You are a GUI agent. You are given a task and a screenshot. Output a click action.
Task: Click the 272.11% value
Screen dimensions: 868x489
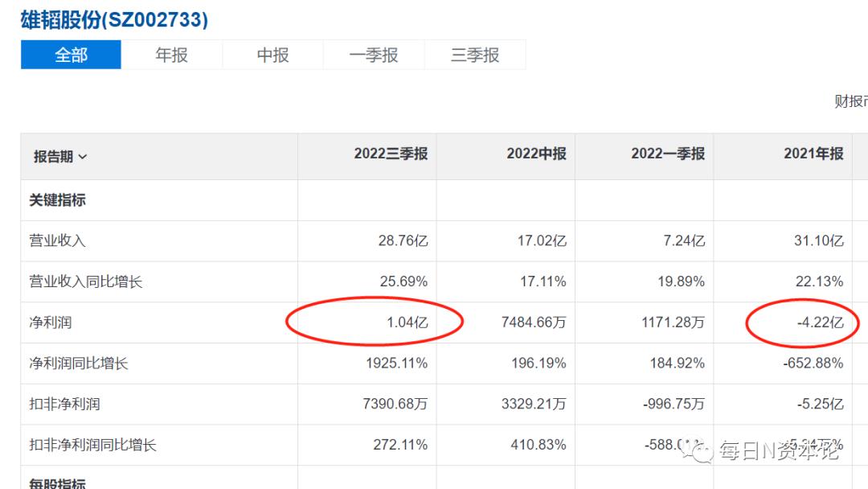point(400,445)
